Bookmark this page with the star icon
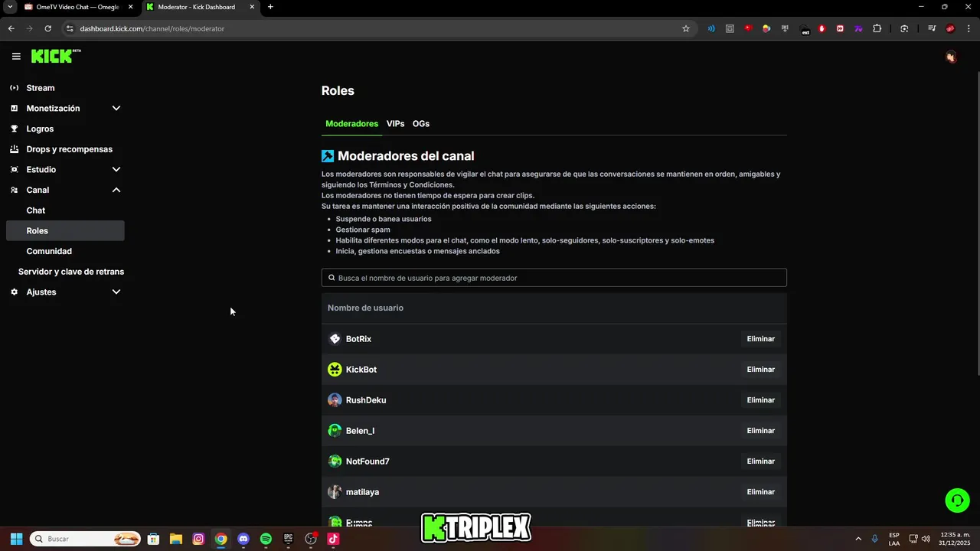 click(x=685, y=28)
